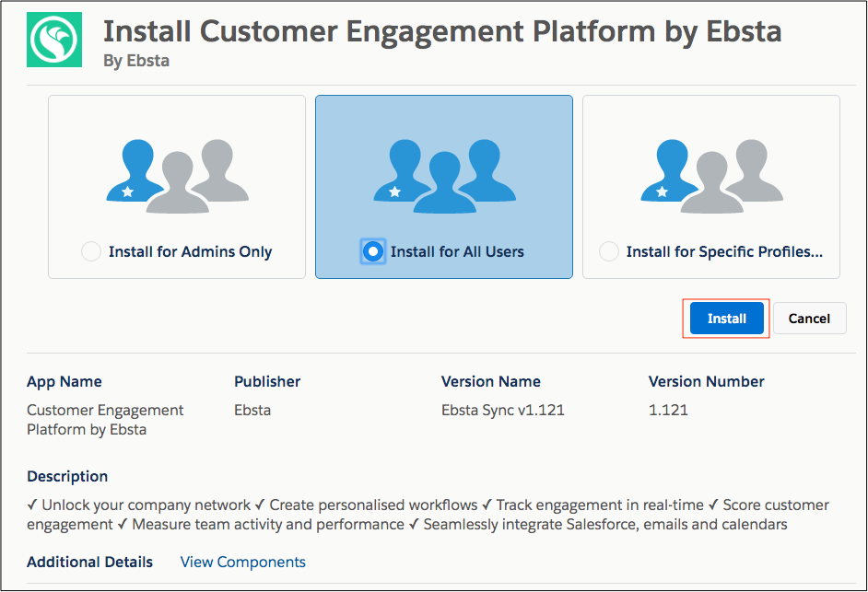Click the 'Install for All Users' label text
868x592 pixels.
point(457,251)
